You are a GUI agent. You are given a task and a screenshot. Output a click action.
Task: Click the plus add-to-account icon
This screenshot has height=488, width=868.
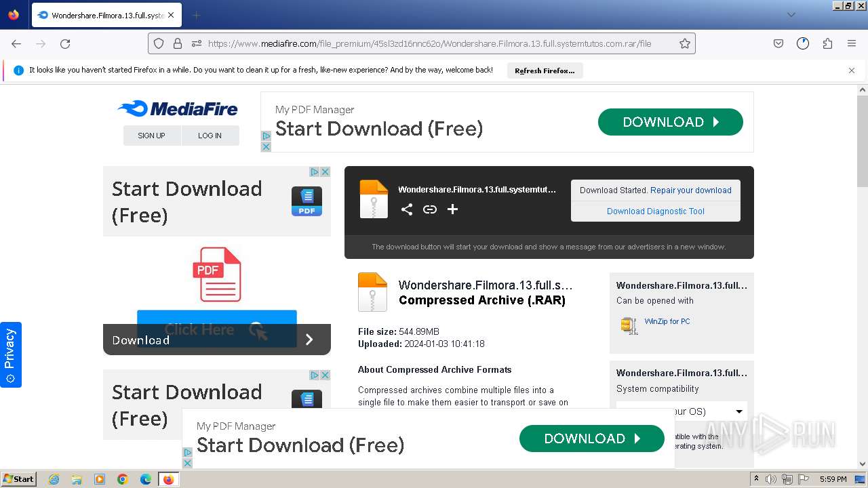[x=452, y=209]
